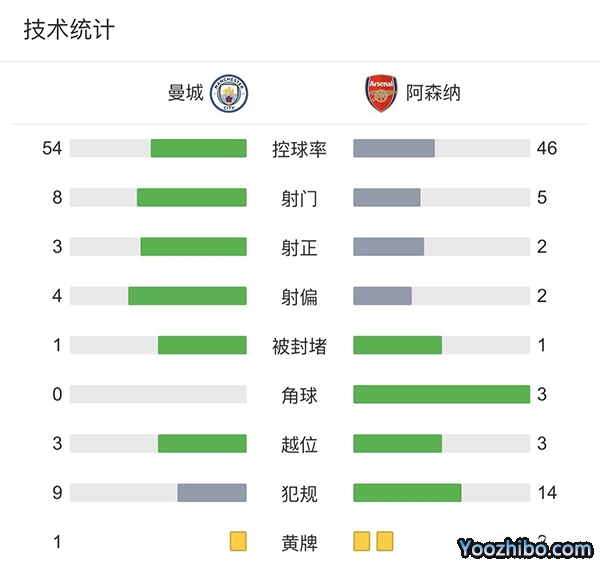Click the Manchester City club crest
This screenshot has width=600, height=564.
(230, 94)
